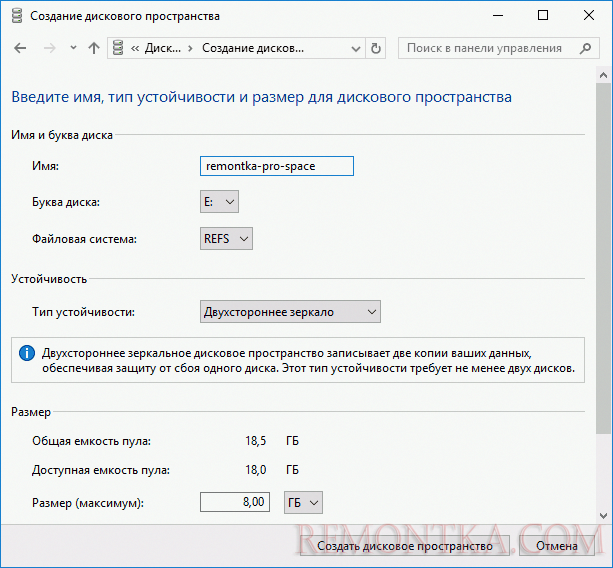The width and height of the screenshot is (613, 568).
Task: Click the vertical scrollbar thumb
Action: [x=603, y=258]
